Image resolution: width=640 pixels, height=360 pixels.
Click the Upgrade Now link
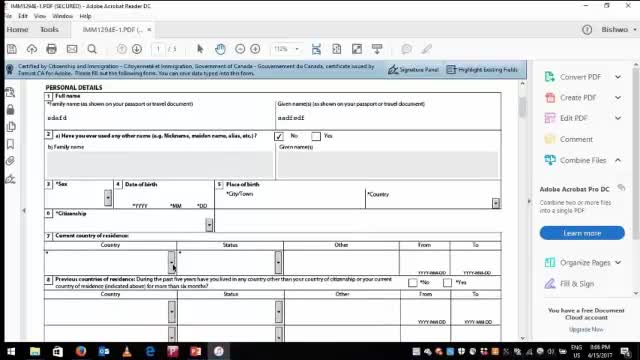(x=586, y=329)
